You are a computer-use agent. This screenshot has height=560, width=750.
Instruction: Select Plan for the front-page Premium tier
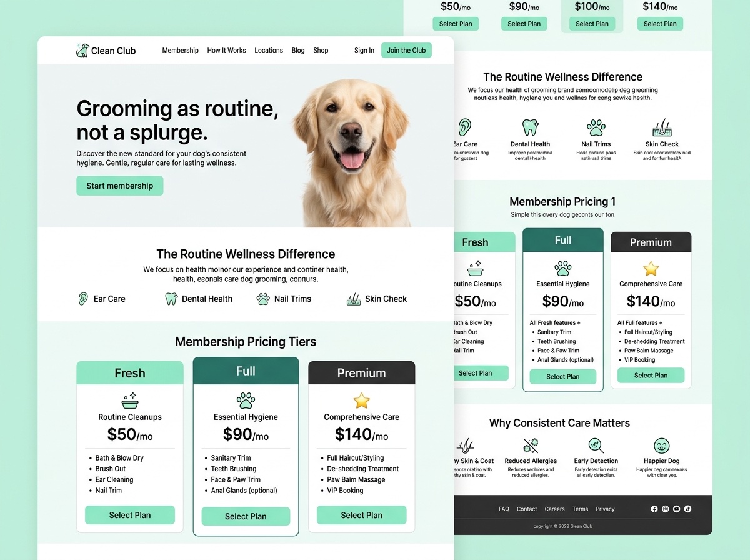click(x=361, y=515)
